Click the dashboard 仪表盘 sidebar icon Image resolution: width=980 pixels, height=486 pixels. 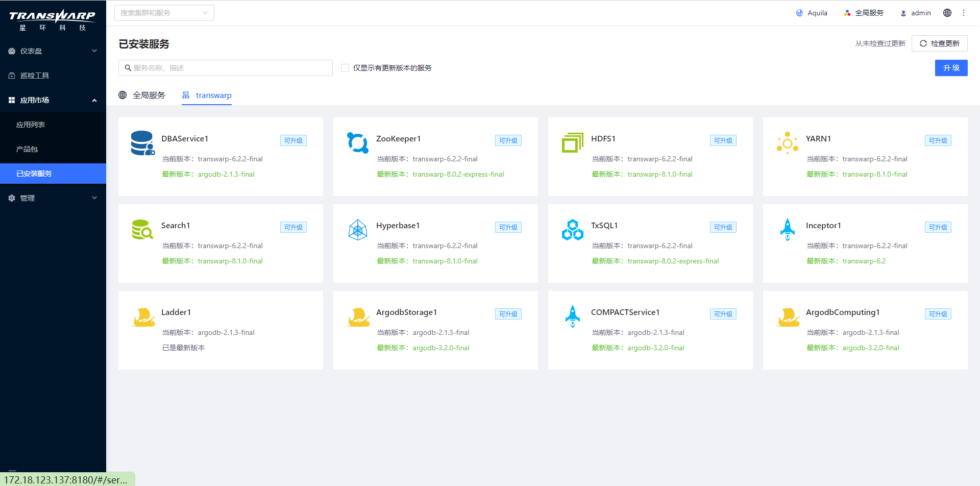pos(12,51)
